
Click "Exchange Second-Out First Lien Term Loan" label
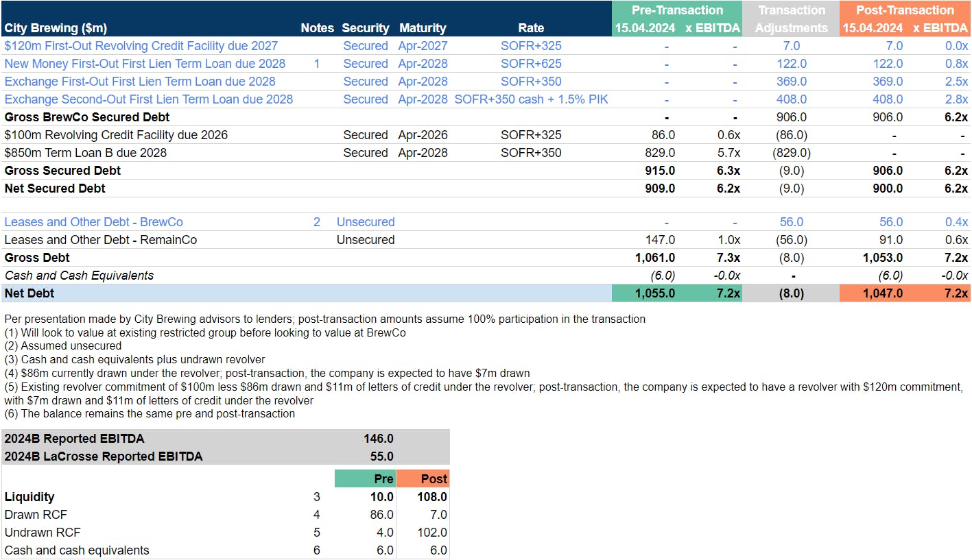[x=148, y=99]
